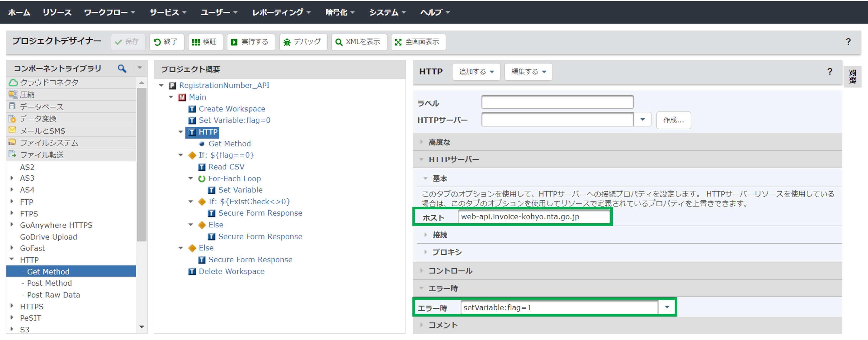Expand the FTPS library node
868x340 pixels.
click(x=12, y=213)
